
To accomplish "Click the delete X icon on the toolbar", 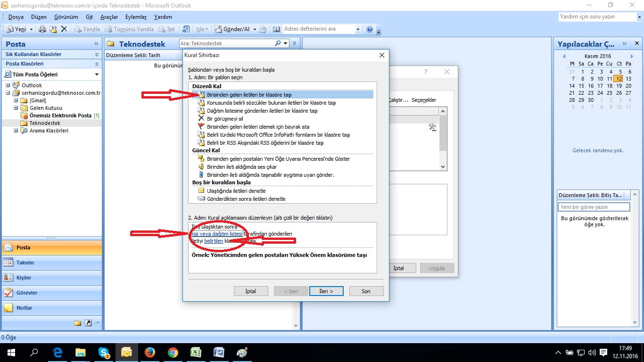I will point(65,29).
